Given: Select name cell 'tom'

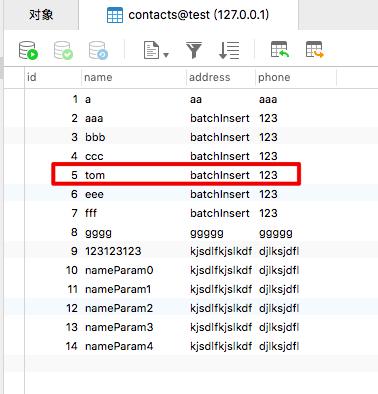Looking at the screenshot, I should 95,175.
